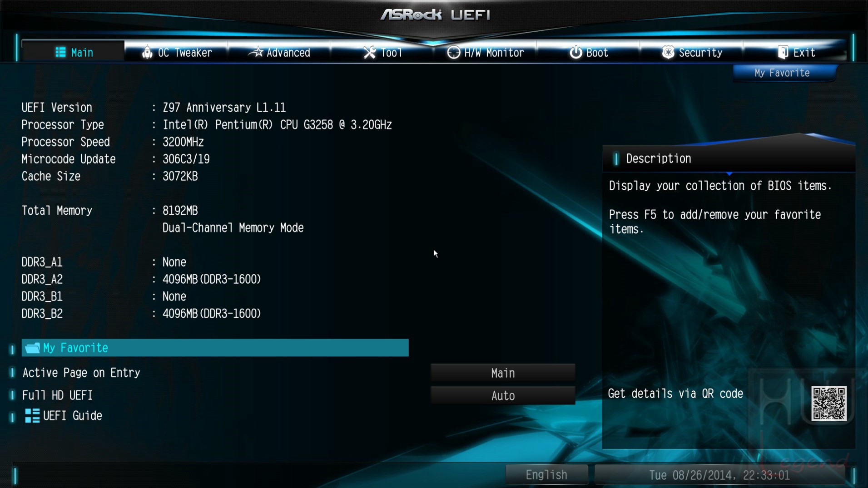Click the QR code image

point(829,404)
